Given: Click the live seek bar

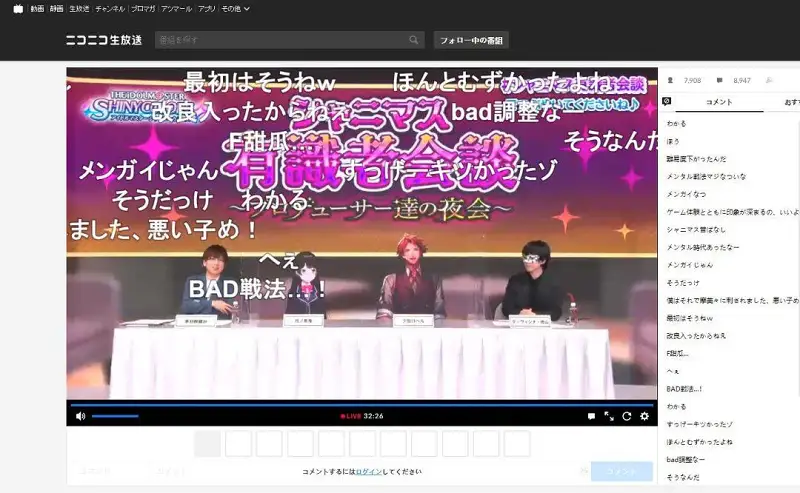Looking at the screenshot, I should pos(362,405).
